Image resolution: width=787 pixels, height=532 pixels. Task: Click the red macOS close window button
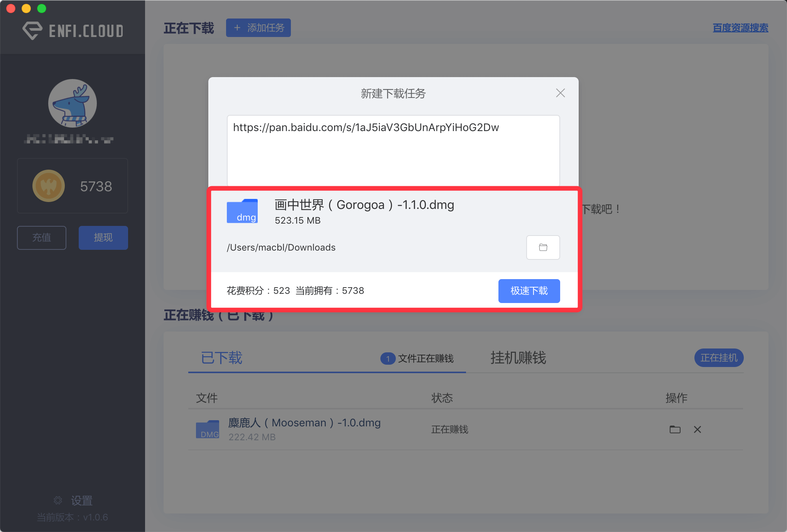click(11, 8)
